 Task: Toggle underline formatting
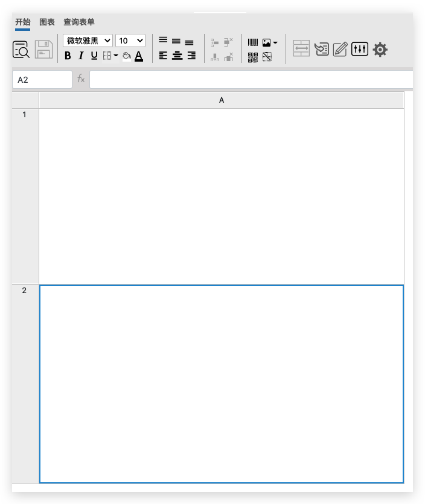click(x=94, y=56)
